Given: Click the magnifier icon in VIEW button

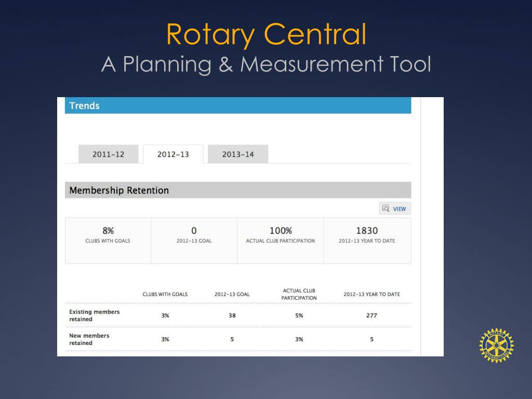Looking at the screenshot, I should coord(386,208).
